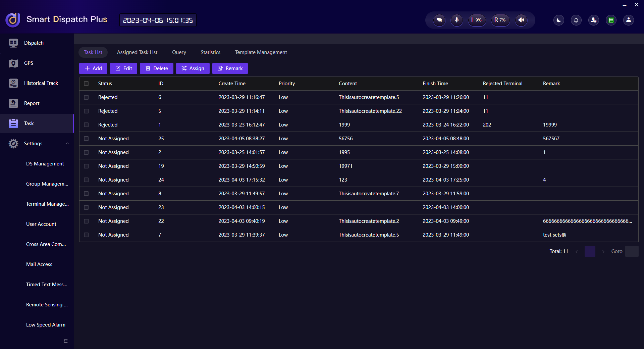Image resolution: width=644 pixels, height=349 pixels.
Task: Select all tasks via header checkbox
Action: pos(86,84)
